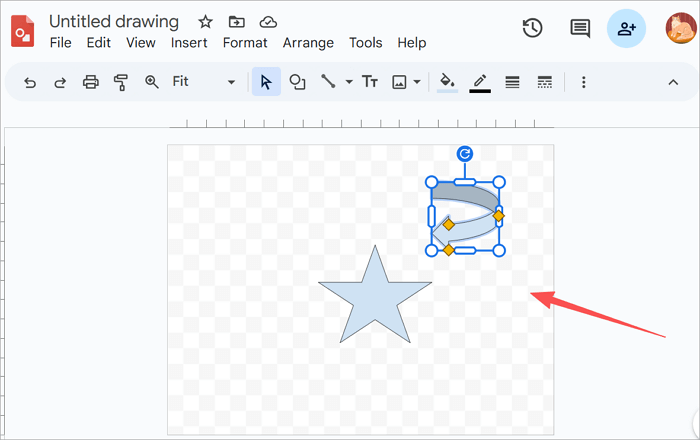This screenshot has height=440, width=700.
Task: Click the top-right corner resize handle
Action: pos(499,182)
